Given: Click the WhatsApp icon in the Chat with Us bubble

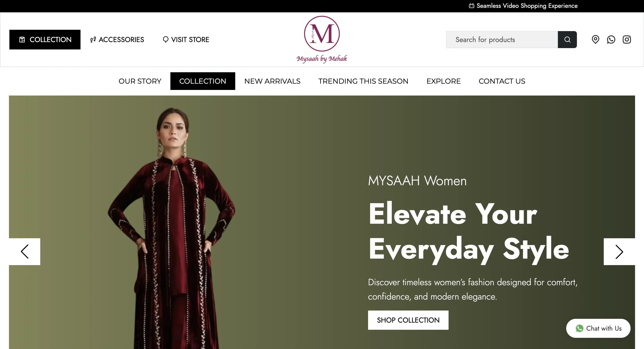Looking at the screenshot, I should tap(579, 328).
